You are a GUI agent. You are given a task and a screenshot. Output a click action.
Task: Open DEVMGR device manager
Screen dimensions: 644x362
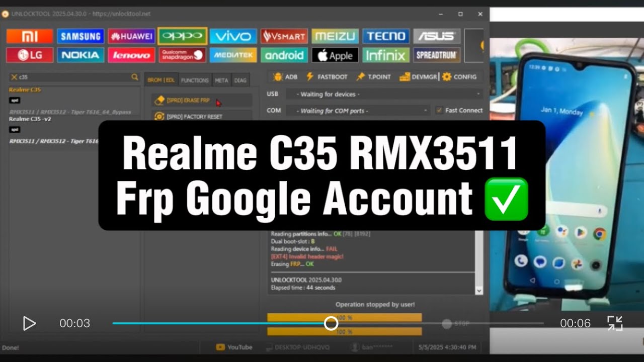pyautogui.click(x=418, y=77)
